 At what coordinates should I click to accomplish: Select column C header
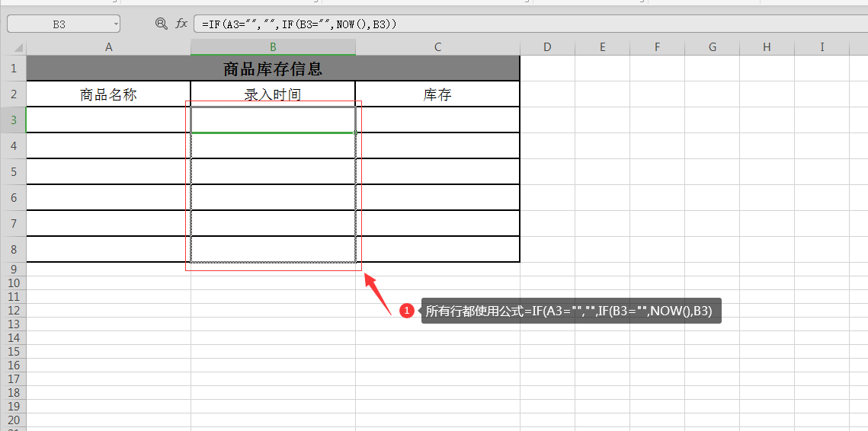point(438,47)
